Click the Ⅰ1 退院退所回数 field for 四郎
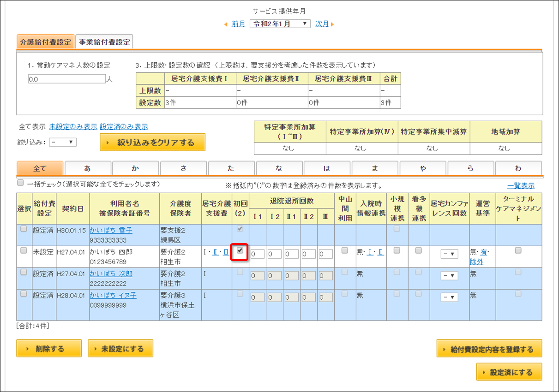 click(x=258, y=254)
